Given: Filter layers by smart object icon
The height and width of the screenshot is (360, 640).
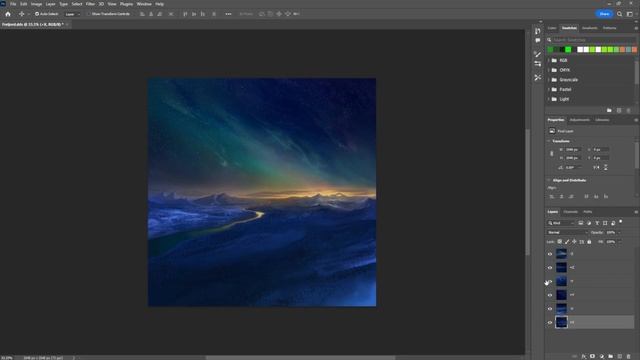Looking at the screenshot, I should point(613,223).
